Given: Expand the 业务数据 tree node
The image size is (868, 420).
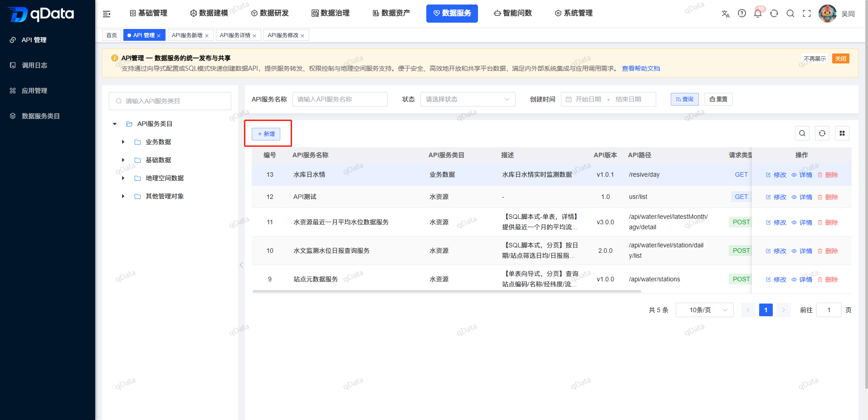Looking at the screenshot, I should click(123, 142).
